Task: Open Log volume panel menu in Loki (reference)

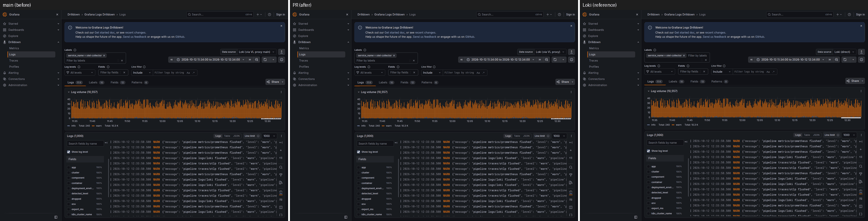Action: pyautogui.click(x=861, y=91)
